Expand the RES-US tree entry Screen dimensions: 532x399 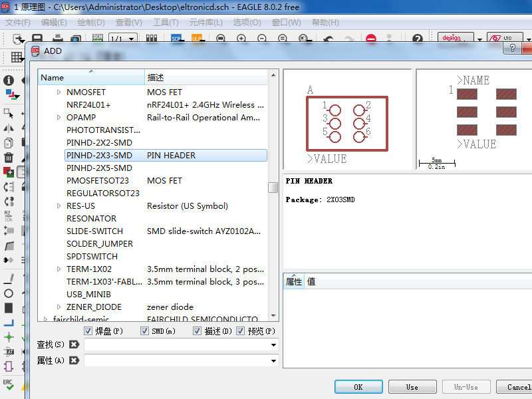[x=59, y=205]
